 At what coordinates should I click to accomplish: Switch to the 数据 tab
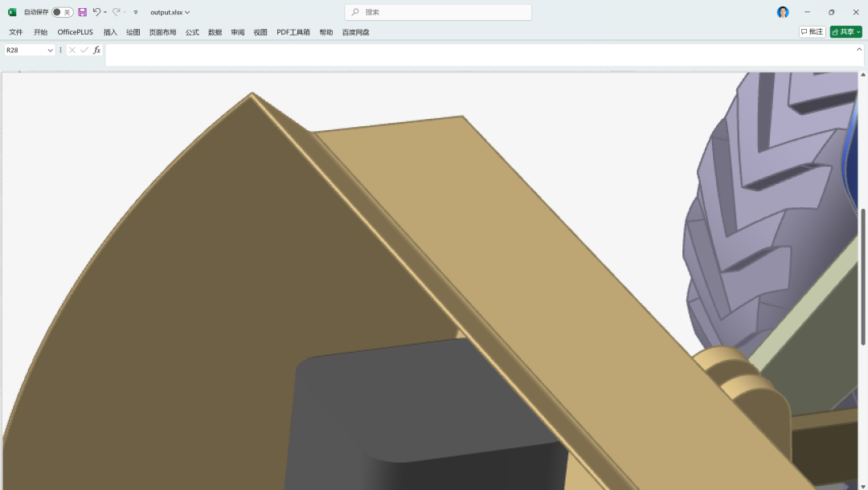(x=215, y=32)
